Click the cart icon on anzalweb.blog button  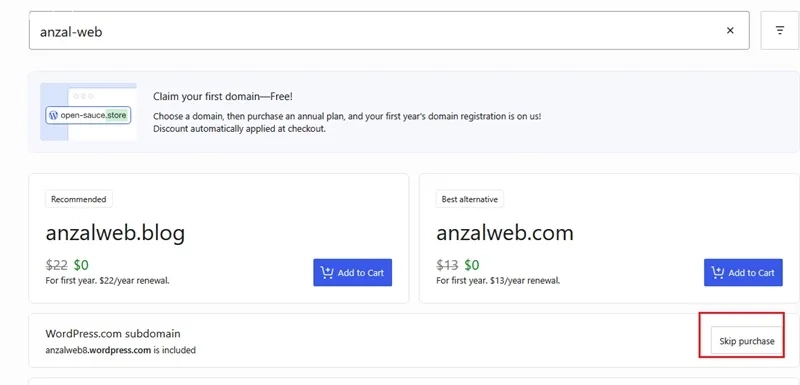[327, 272]
